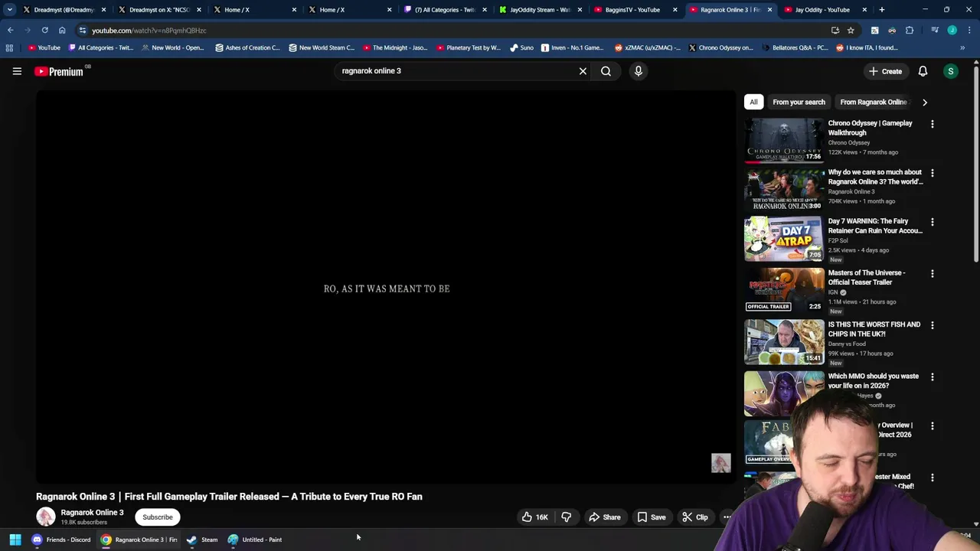
Task: Open Suno bookmark
Action: pyautogui.click(x=521, y=47)
